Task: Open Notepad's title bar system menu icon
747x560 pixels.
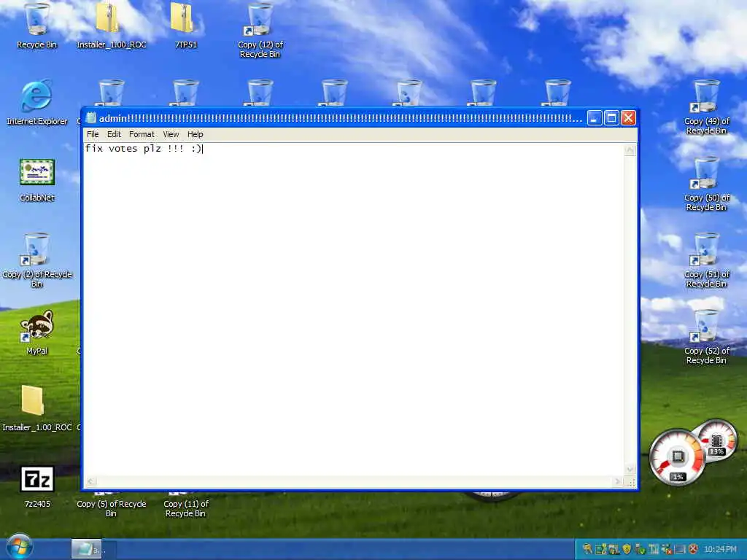Action: [x=91, y=117]
